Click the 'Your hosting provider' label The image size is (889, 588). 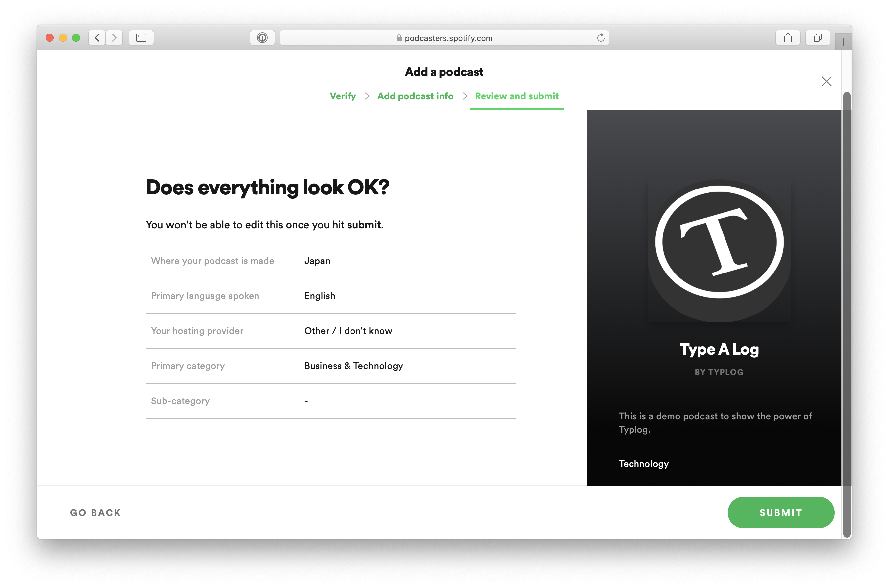[197, 331]
